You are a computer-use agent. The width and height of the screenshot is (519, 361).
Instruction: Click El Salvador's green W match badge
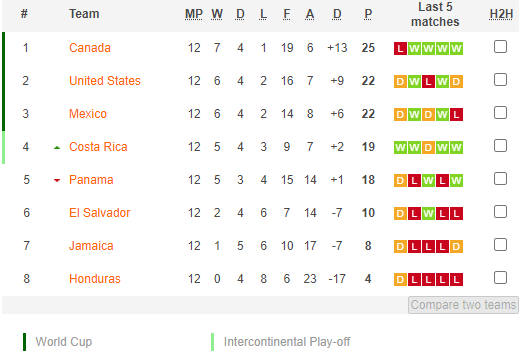pyautogui.click(x=428, y=213)
